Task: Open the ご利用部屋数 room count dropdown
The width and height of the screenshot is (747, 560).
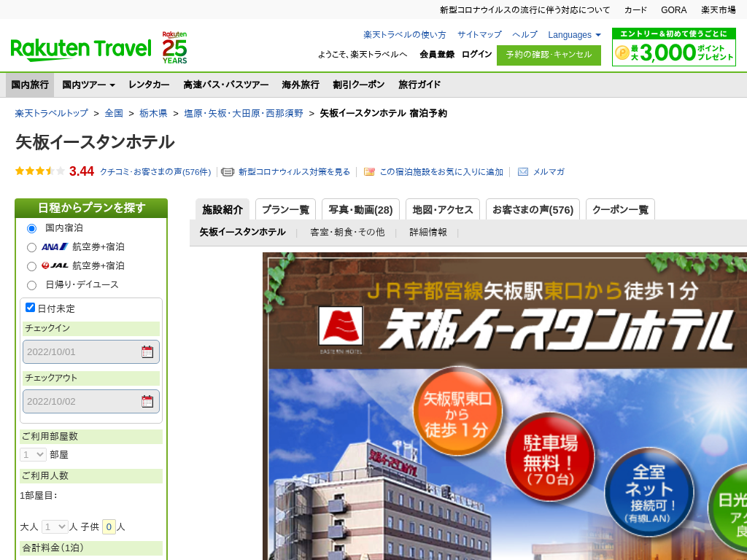Action: [x=33, y=455]
